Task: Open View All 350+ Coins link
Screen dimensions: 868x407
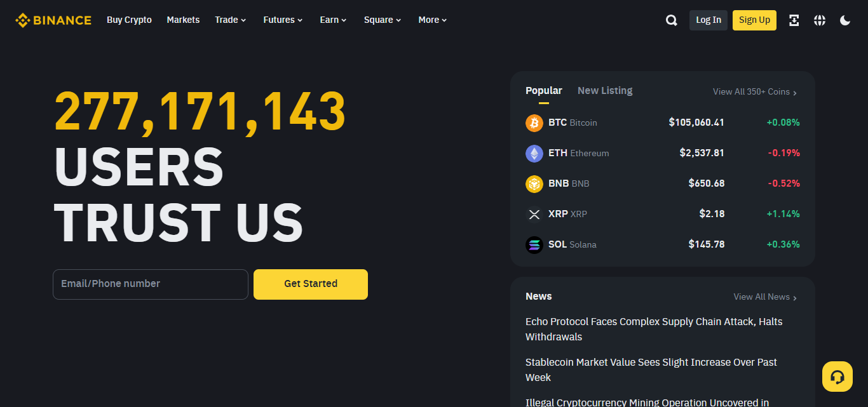Action: [755, 92]
